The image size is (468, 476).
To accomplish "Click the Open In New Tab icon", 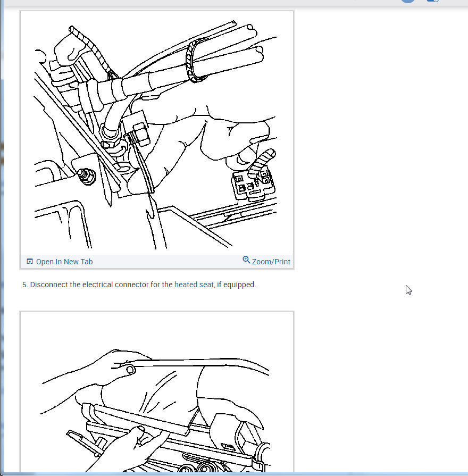I will pyautogui.click(x=30, y=261).
